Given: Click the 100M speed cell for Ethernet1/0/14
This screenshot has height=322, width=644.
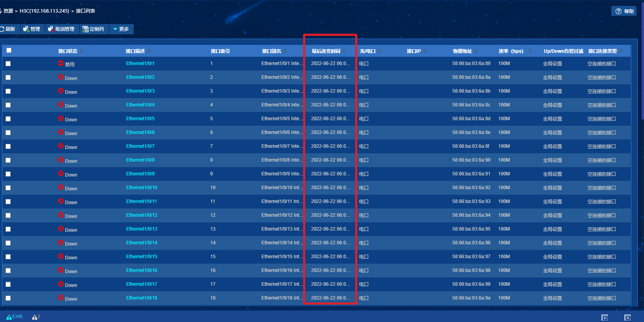Looking at the screenshot, I should pyautogui.click(x=504, y=243).
